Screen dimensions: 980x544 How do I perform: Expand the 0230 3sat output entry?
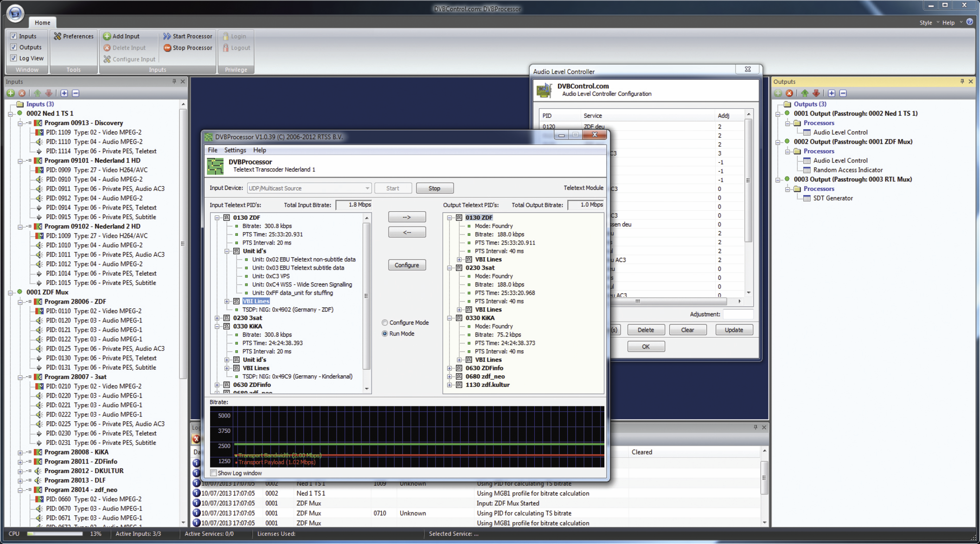(450, 267)
